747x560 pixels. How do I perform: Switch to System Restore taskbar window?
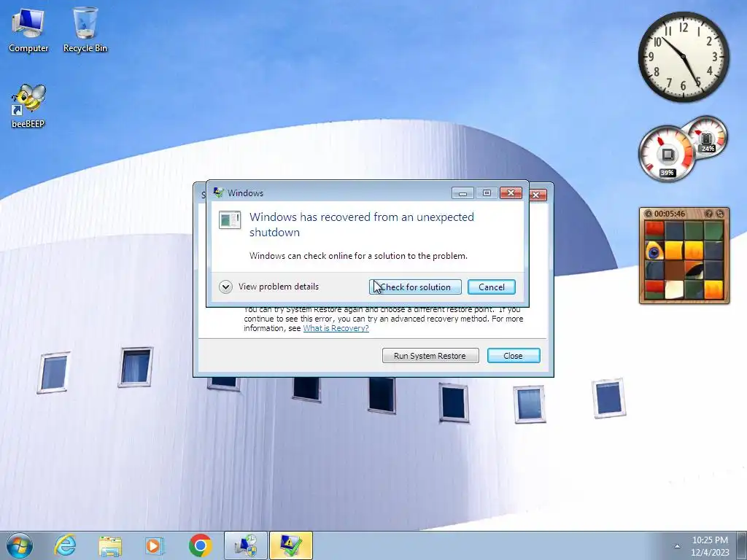click(x=245, y=545)
